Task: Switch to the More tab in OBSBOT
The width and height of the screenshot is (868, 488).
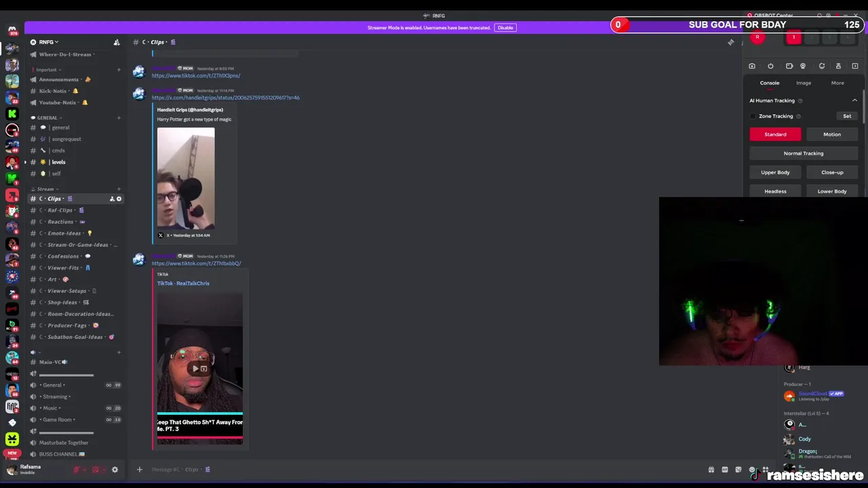Action: pyautogui.click(x=837, y=83)
